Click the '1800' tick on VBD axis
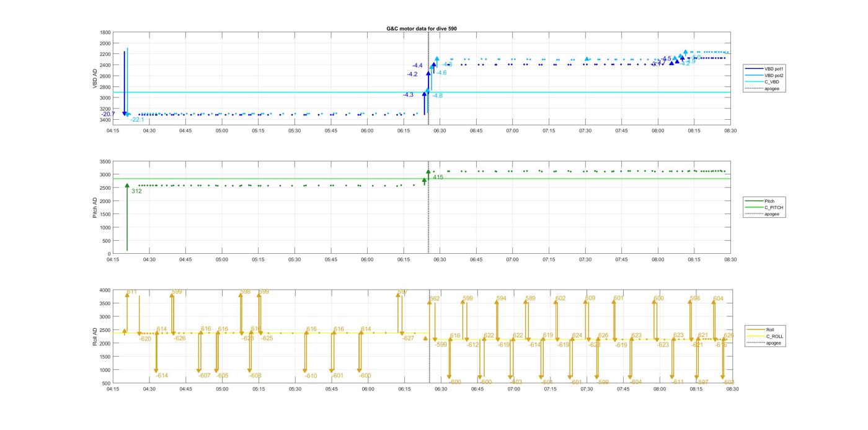 (x=105, y=32)
